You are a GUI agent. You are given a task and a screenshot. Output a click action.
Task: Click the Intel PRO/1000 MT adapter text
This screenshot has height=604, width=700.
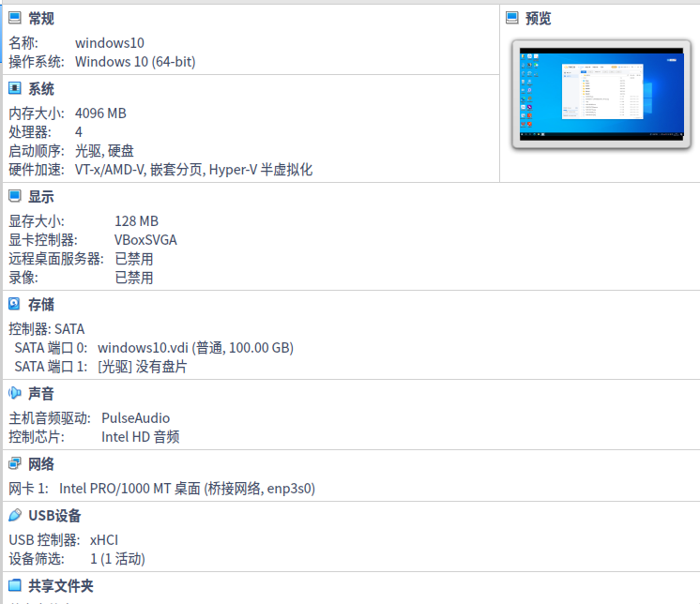187,489
